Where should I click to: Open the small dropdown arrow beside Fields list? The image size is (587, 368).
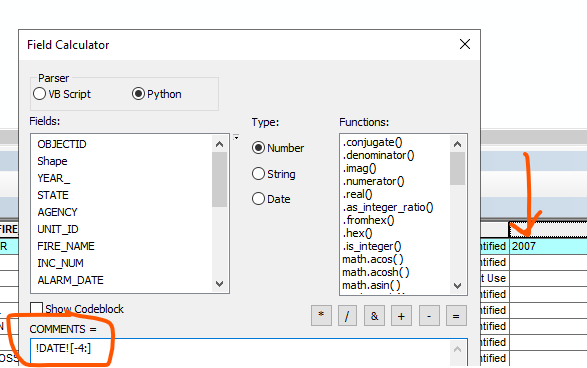[236, 137]
